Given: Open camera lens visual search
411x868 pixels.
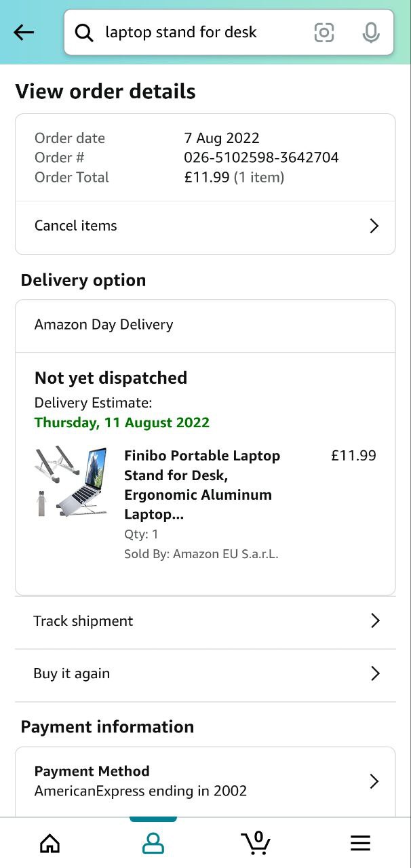Looking at the screenshot, I should pos(324,33).
